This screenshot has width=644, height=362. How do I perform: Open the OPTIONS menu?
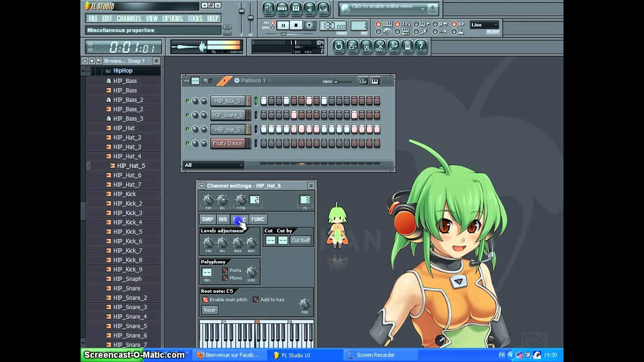pyautogui.click(x=172, y=19)
